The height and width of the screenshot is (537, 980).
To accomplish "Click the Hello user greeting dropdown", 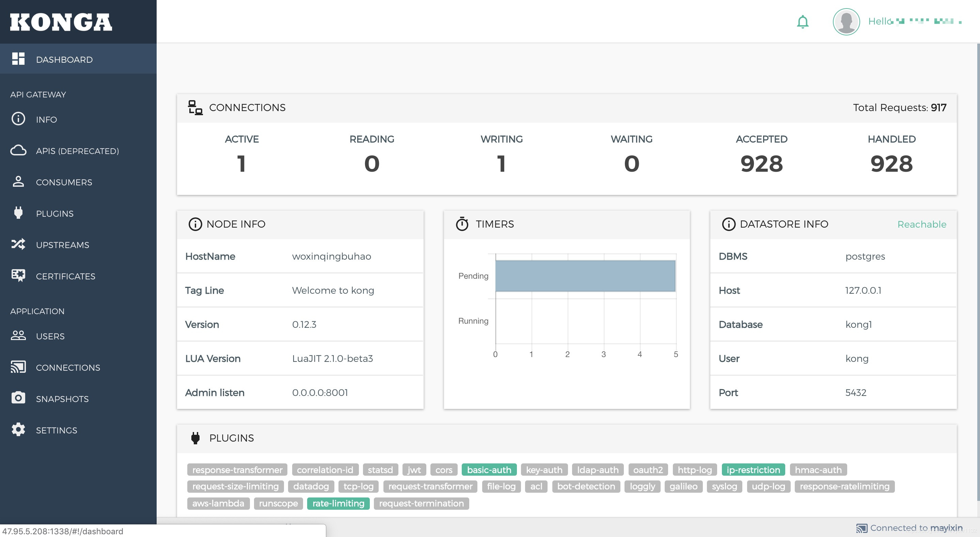I will (x=915, y=21).
